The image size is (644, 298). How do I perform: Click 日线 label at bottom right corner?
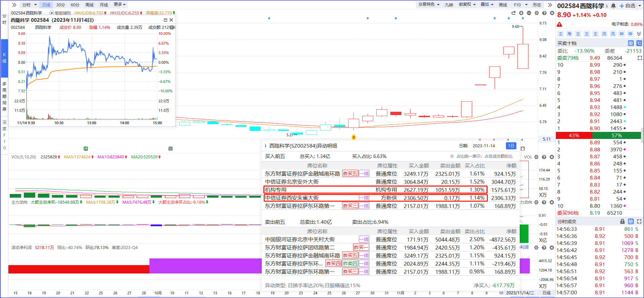pyautogui.click(x=546, y=293)
